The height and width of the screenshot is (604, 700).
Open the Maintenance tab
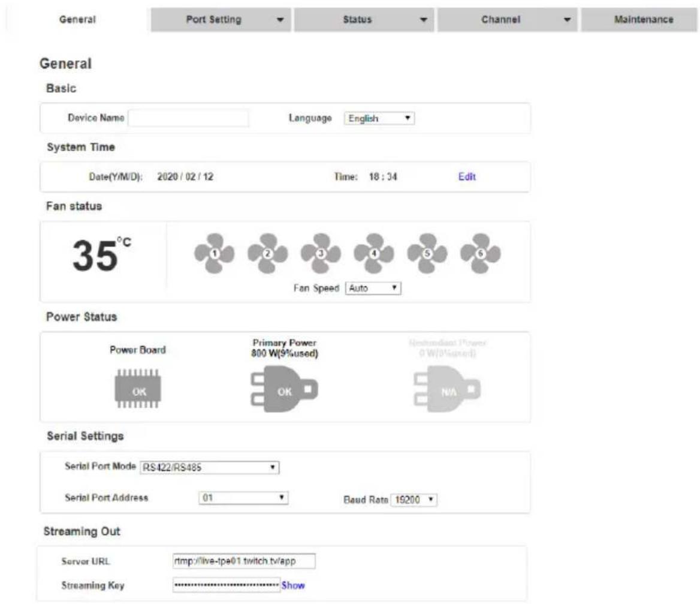[639, 20]
